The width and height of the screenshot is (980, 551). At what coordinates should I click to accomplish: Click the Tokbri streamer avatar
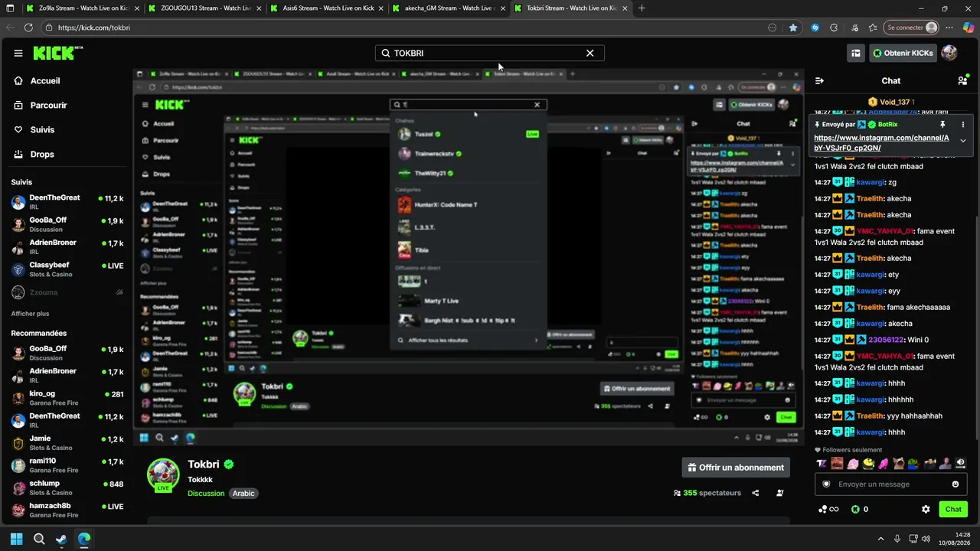pos(163,474)
